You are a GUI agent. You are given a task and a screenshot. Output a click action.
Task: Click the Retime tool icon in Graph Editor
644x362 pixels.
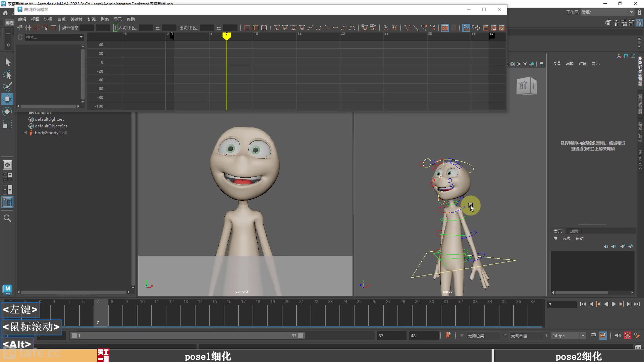click(53, 28)
